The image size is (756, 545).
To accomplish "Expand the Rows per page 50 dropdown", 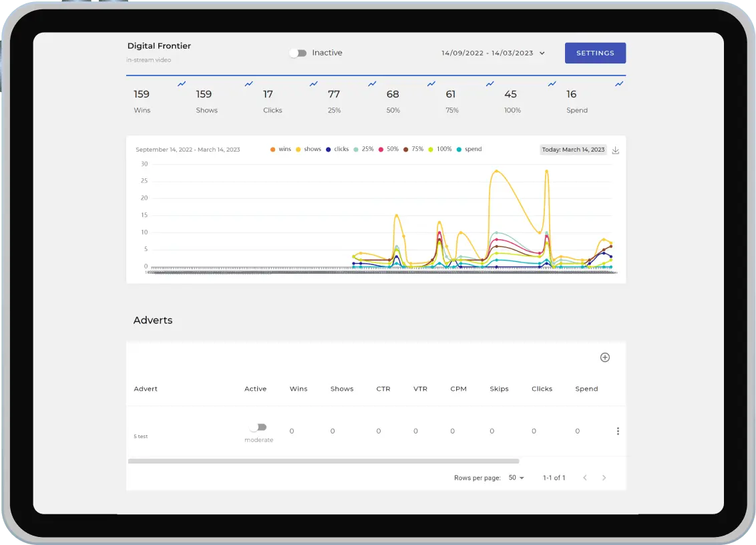I will coord(516,478).
